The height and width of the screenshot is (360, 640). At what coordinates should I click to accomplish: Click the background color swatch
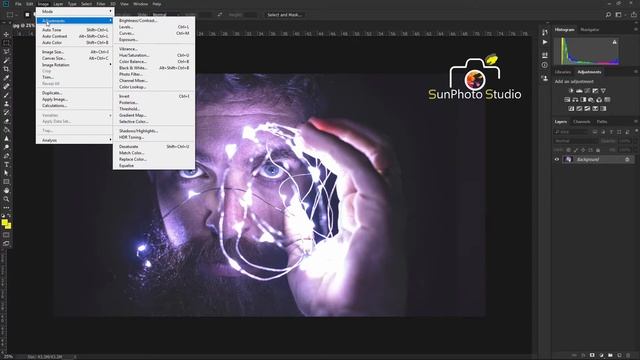[x=9, y=226]
